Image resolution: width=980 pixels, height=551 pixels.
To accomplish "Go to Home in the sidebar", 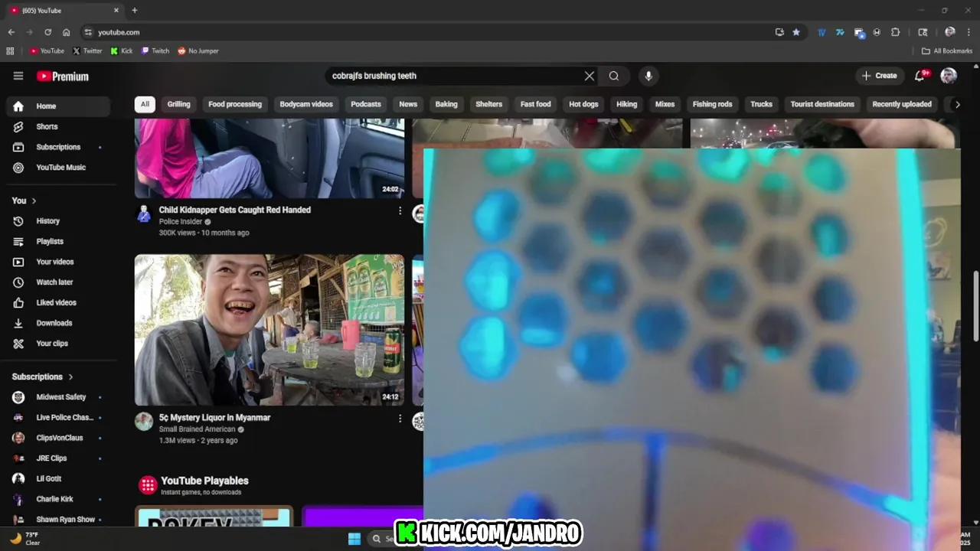I will pos(58,106).
